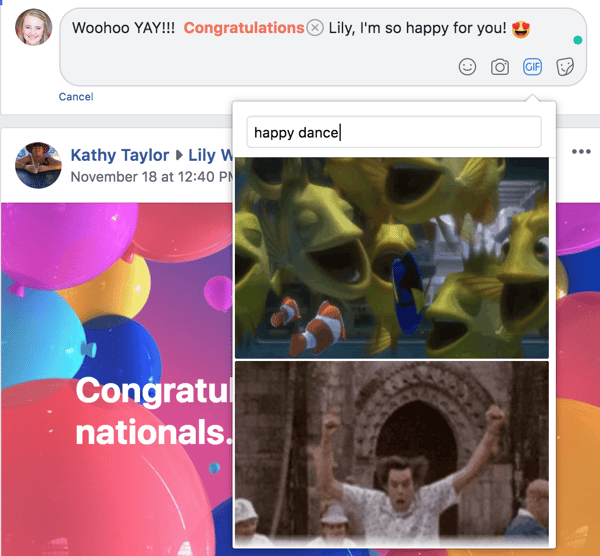Click Kathy Taylor's profile picture
The height and width of the screenshot is (556, 600).
[x=38, y=165]
